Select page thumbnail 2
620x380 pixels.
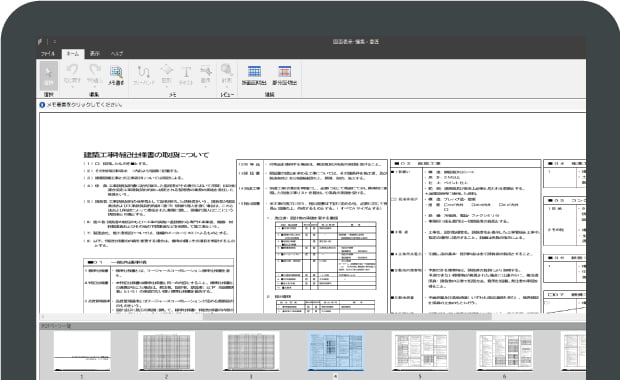166,351
